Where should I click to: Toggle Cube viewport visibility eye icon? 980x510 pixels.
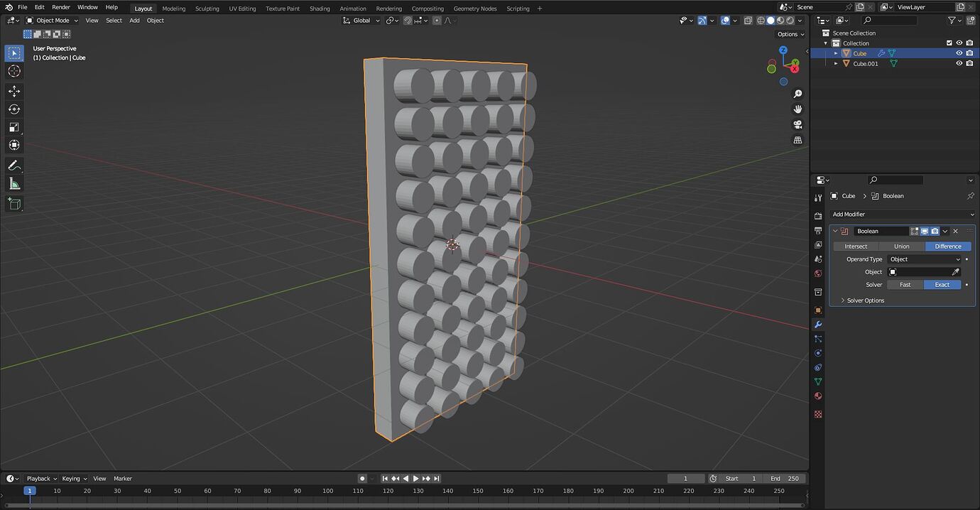point(959,53)
